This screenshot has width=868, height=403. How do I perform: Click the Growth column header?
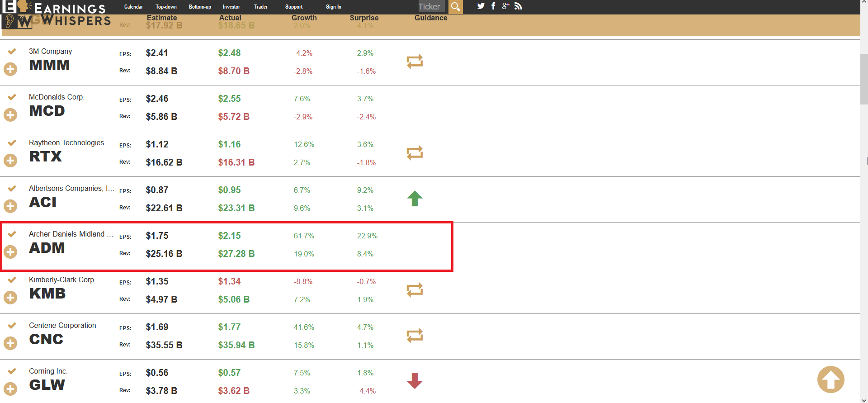coord(304,18)
